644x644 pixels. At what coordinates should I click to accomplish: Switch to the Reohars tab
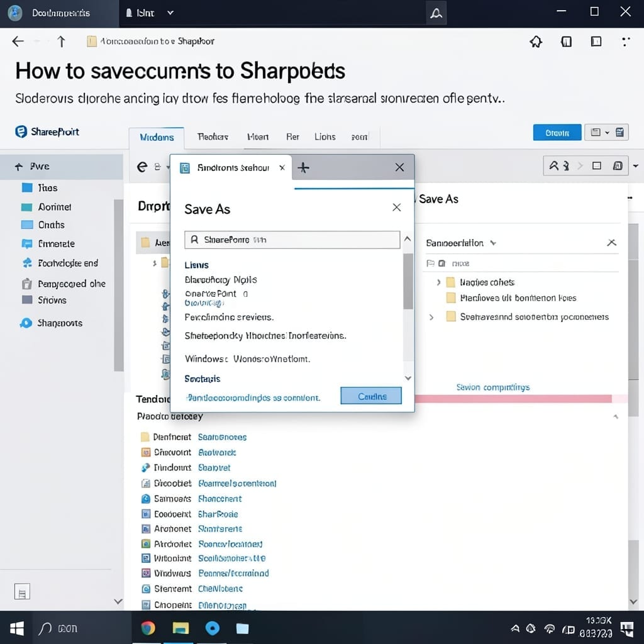213,136
